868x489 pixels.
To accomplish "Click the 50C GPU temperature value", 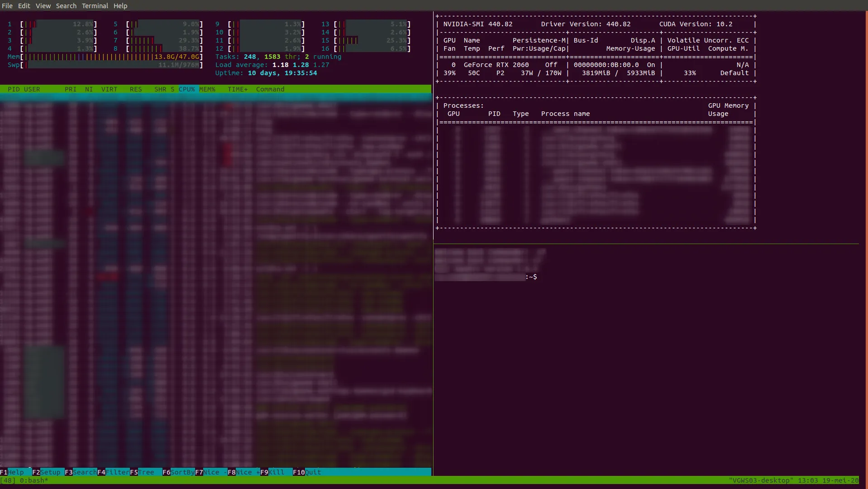I will (474, 73).
